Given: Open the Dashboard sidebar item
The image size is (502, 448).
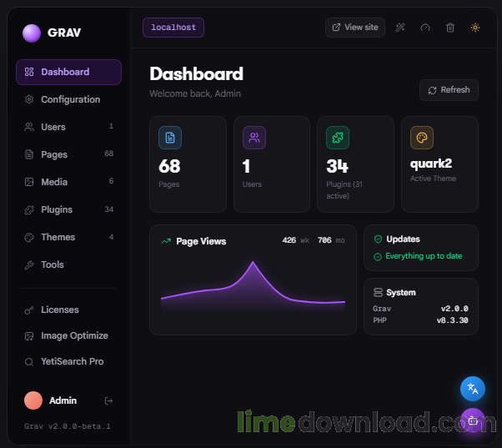Looking at the screenshot, I should point(68,72).
